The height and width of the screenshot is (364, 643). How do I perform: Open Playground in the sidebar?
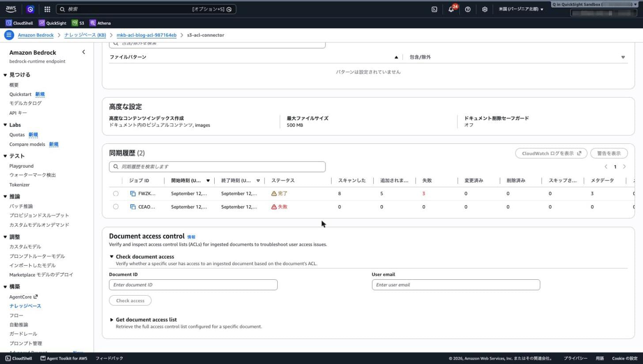(x=21, y=166)
